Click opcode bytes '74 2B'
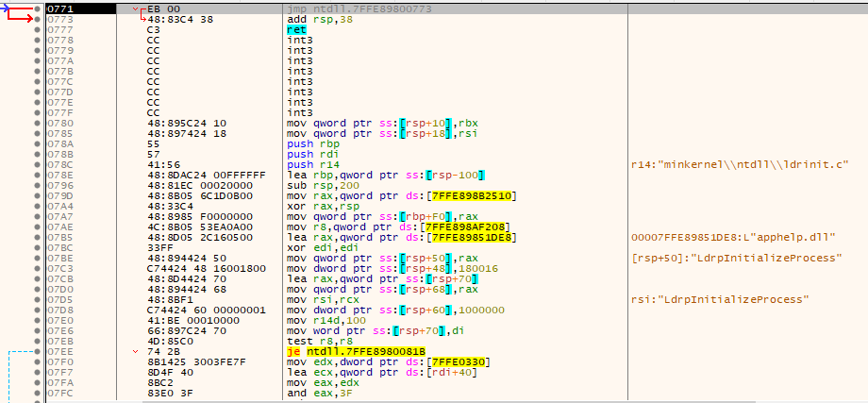 [164, 351]
